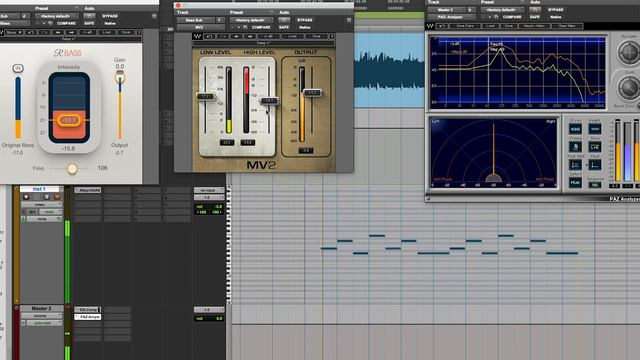
Task: Open the PAZ-Analyzer plugin name selector
Action: click(451, 17)
